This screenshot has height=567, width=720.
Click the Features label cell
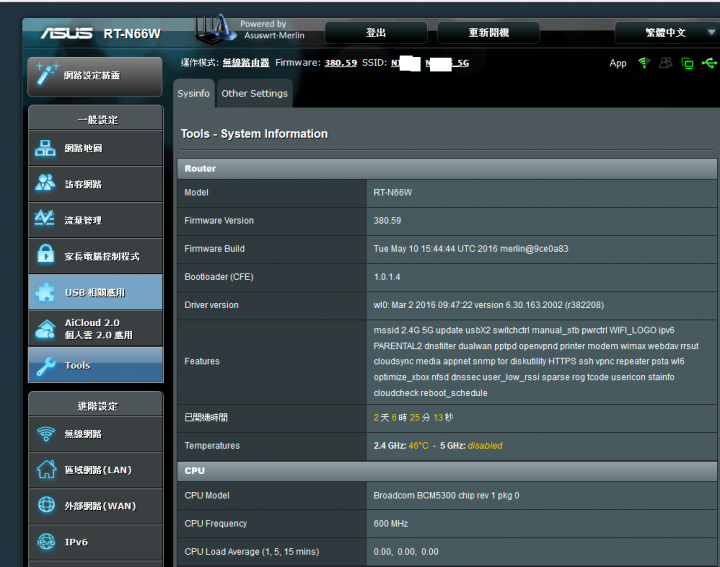(272, 361)
